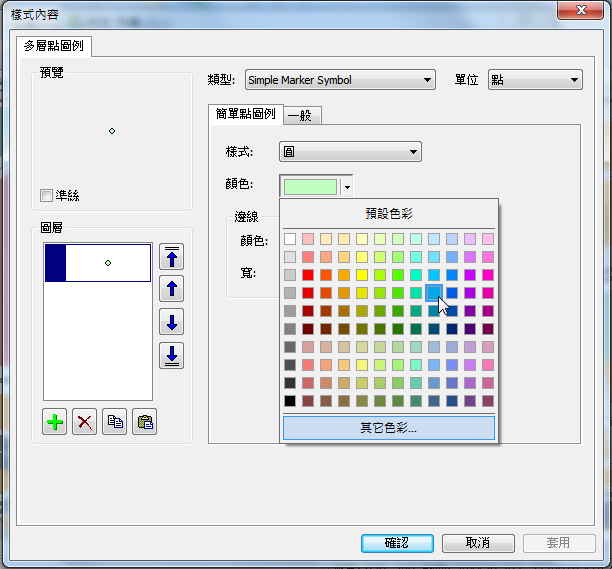Open the 單位 units dropdown
The height and width of the screenshot is (569, 612).
(535, 80)
